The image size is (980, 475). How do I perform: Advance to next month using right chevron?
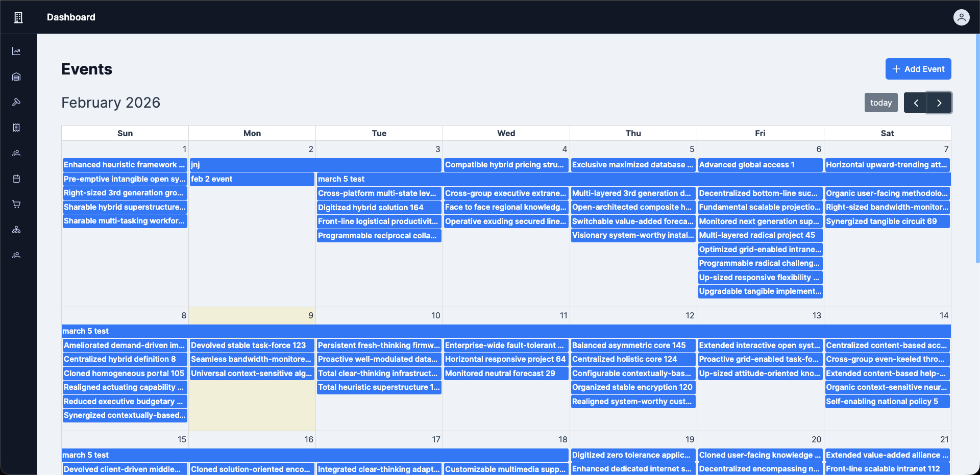[x=940, y=103]
